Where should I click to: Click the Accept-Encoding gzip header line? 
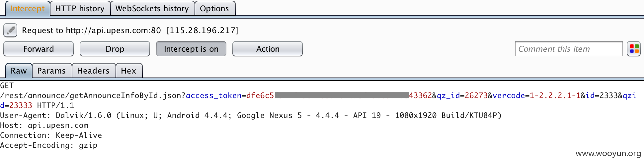(49, 145)
